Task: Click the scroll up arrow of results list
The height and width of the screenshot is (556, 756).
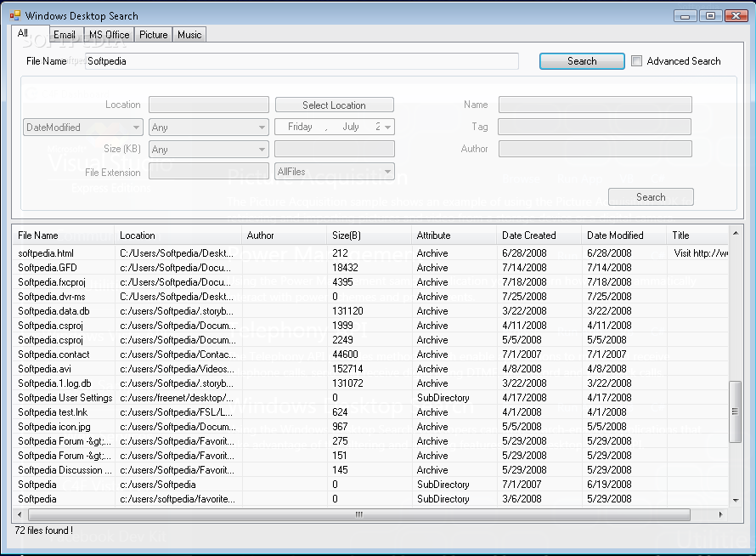Action: [x=736, y=234]
